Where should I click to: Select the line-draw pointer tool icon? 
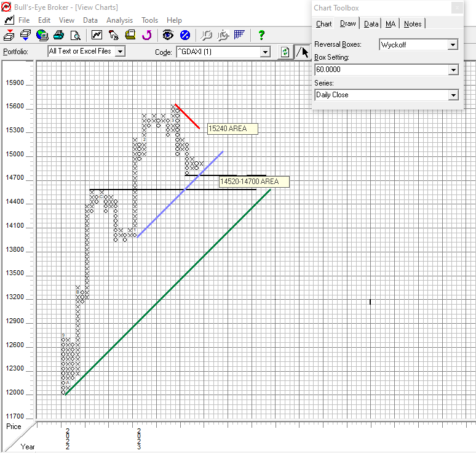coord(303,52)
